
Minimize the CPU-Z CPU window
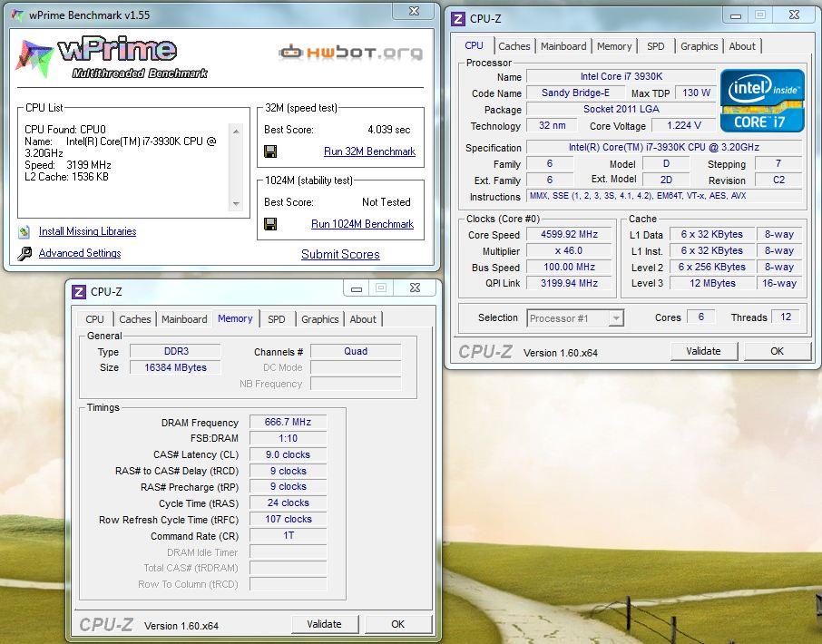point(736,15)
